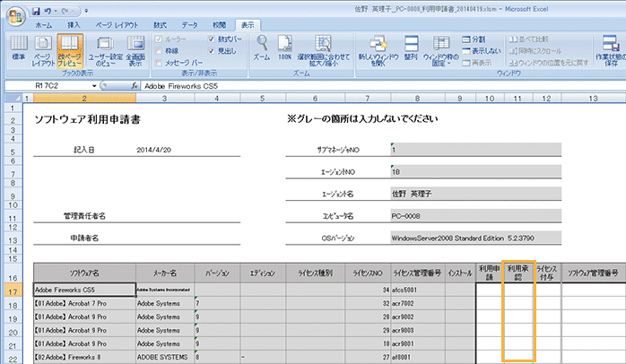Click 選択範囲に合わせて拡大/縮小
This screenshot has height=364, width=626.
[x=324, y=51]
